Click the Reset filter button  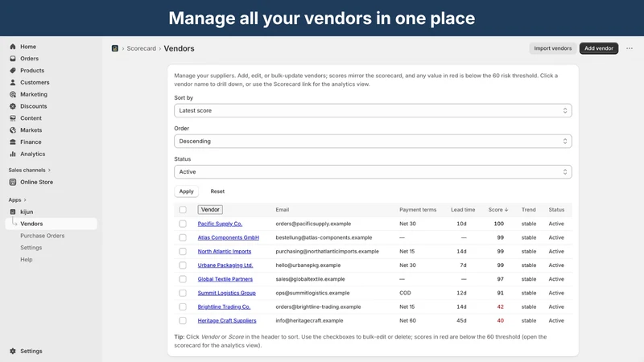coord(217,191)
